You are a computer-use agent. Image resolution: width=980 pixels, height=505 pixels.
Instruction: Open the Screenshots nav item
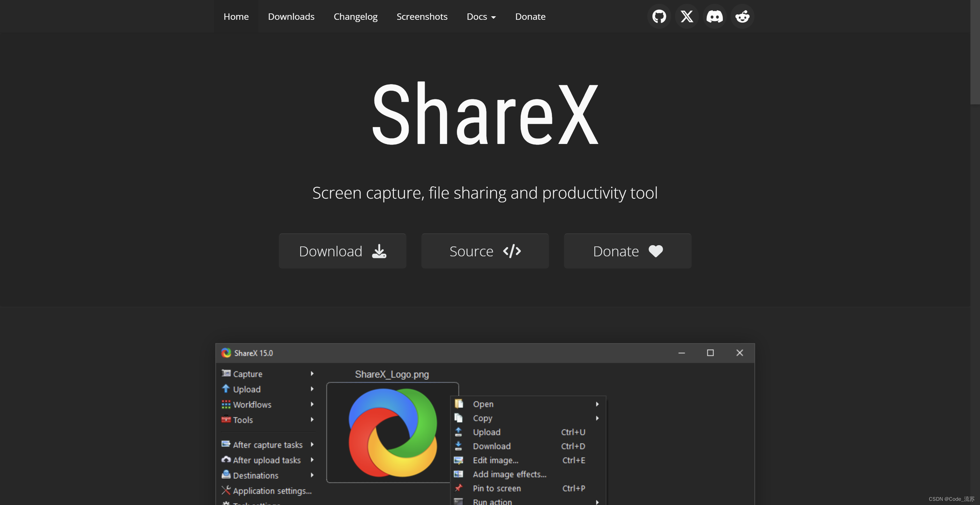point(422,16)
